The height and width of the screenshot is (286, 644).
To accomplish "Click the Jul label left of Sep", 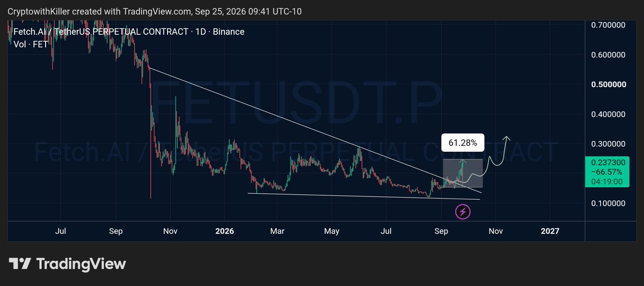I will coord(61,231).
